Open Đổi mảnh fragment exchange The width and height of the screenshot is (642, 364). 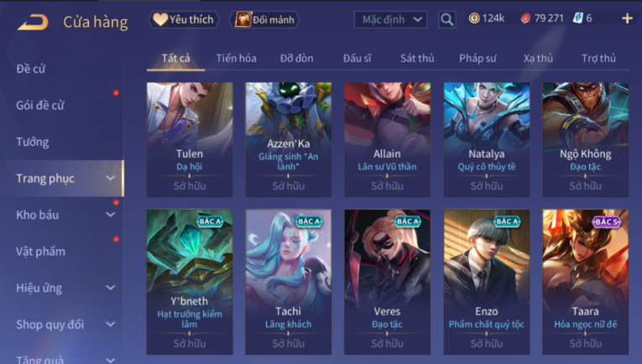(x=264, y=19)
